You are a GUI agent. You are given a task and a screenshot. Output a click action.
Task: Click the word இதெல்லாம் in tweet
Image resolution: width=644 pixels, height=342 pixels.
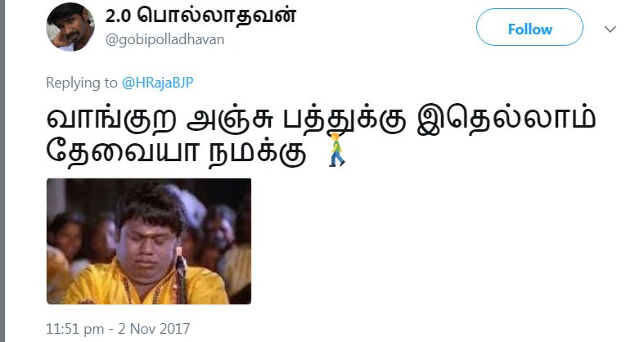coord(506,119)
